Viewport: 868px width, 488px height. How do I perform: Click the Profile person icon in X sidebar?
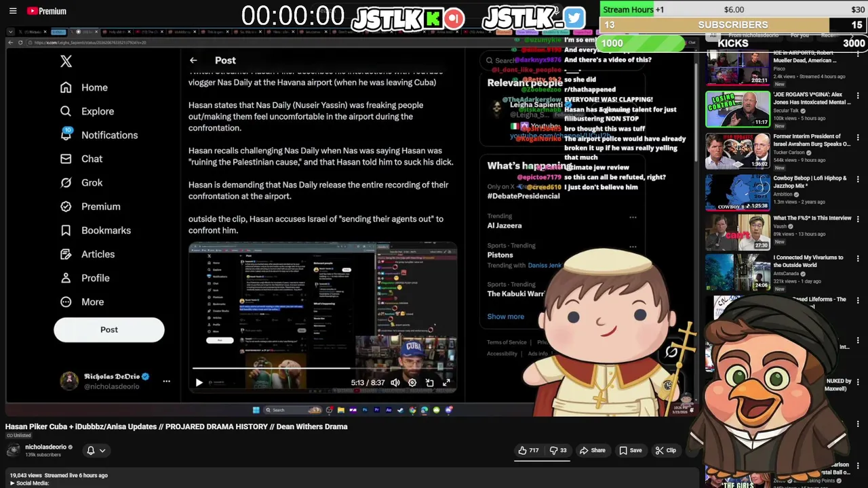[x=66, y=278]
